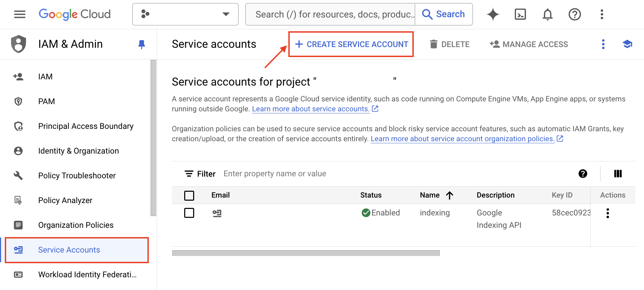The image size is (644, 290).
Task: Click the Identity & Organization person icon
Action: 18,151
